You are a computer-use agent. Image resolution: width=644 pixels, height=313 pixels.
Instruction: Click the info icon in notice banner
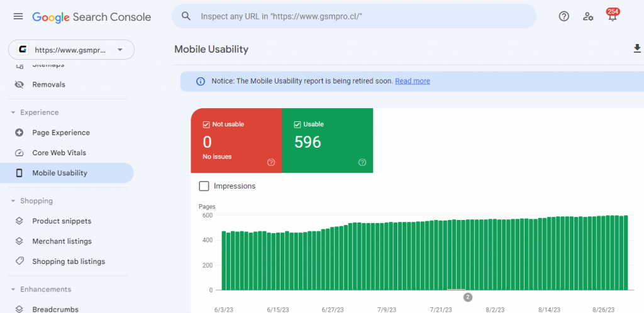[201, 81]
